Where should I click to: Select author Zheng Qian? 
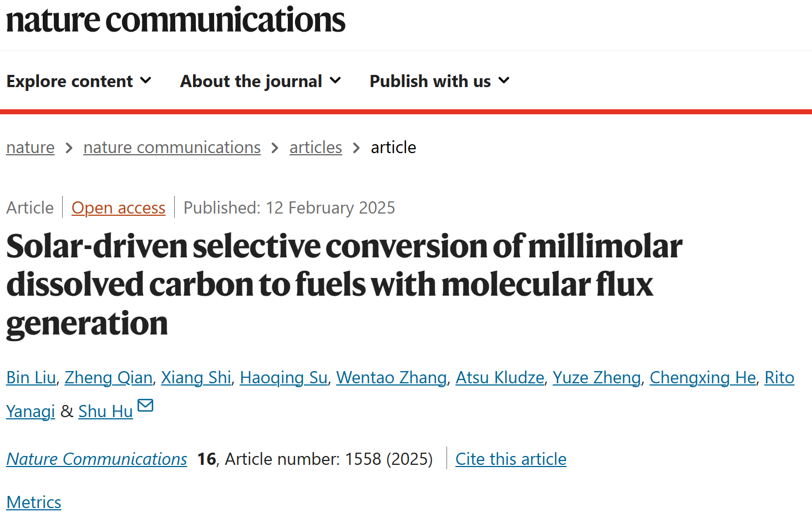click(109, 378)
